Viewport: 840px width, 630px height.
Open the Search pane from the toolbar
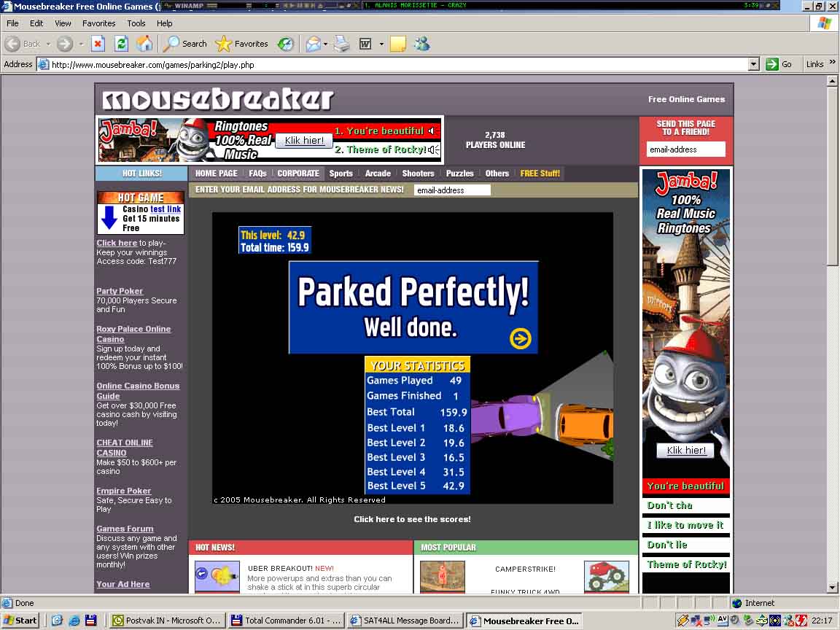pyautogui.click(x=184, y=44)
